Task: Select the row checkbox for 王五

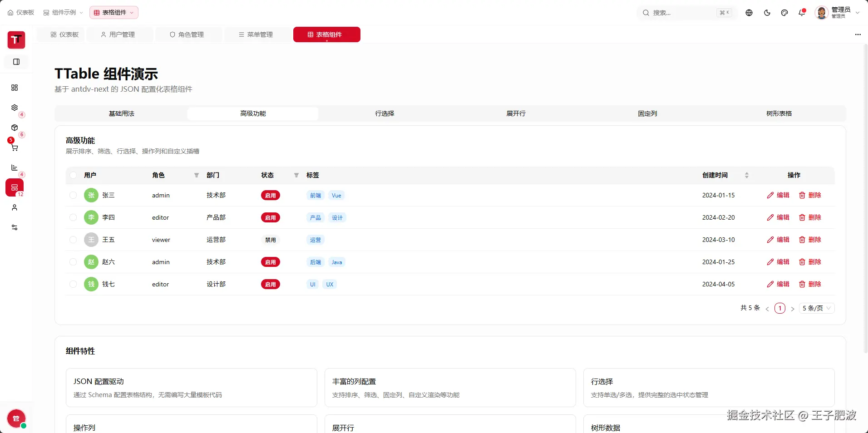Action: pos(73,240)
